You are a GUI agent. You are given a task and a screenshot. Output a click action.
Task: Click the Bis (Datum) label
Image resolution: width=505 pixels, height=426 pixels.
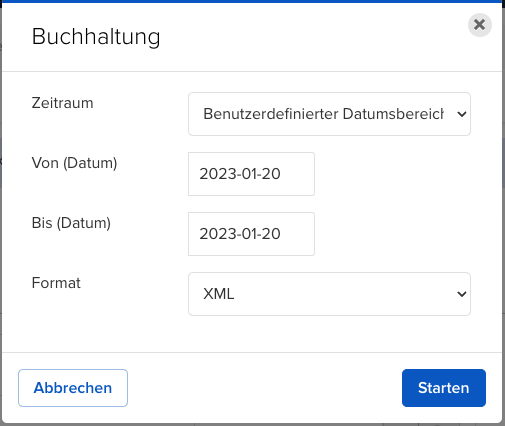[x=71, y=223]
